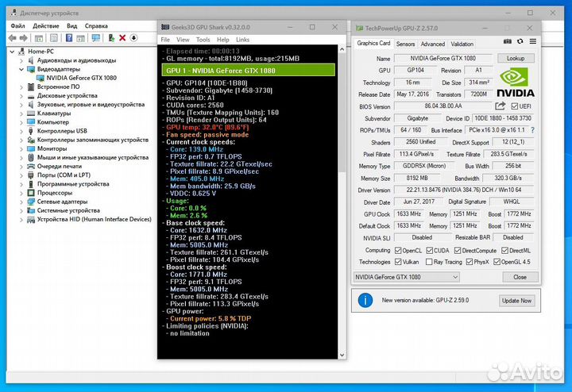Select NVIDIA GeForce GTX 1080 device entry
The height and width of the screenshot is (392, 572).
tap(81, 78)
